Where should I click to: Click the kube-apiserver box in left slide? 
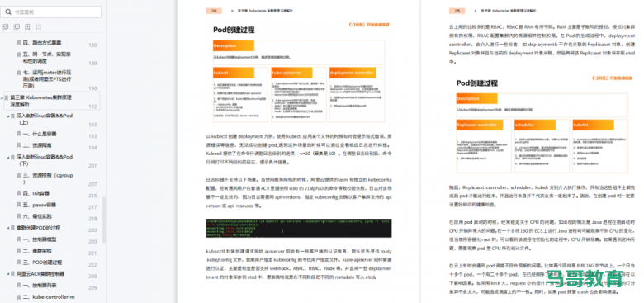[x=299, y=94]
